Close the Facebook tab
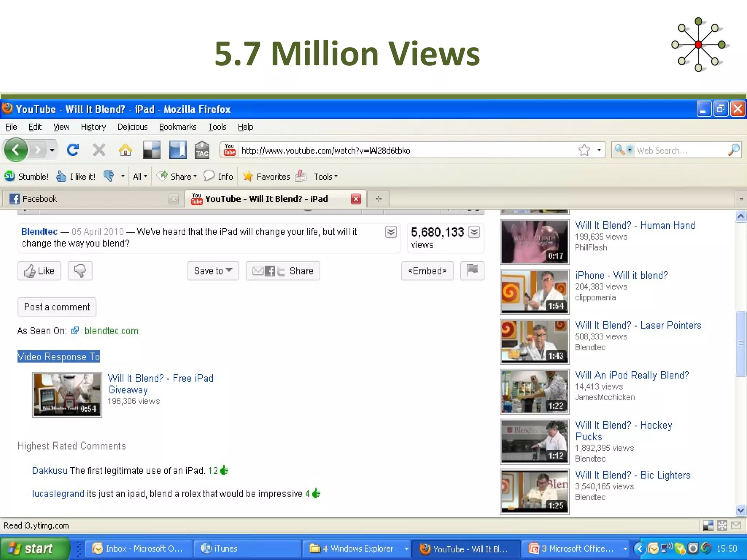This screenshot has width=747, height=560. [x=174, y=199]
